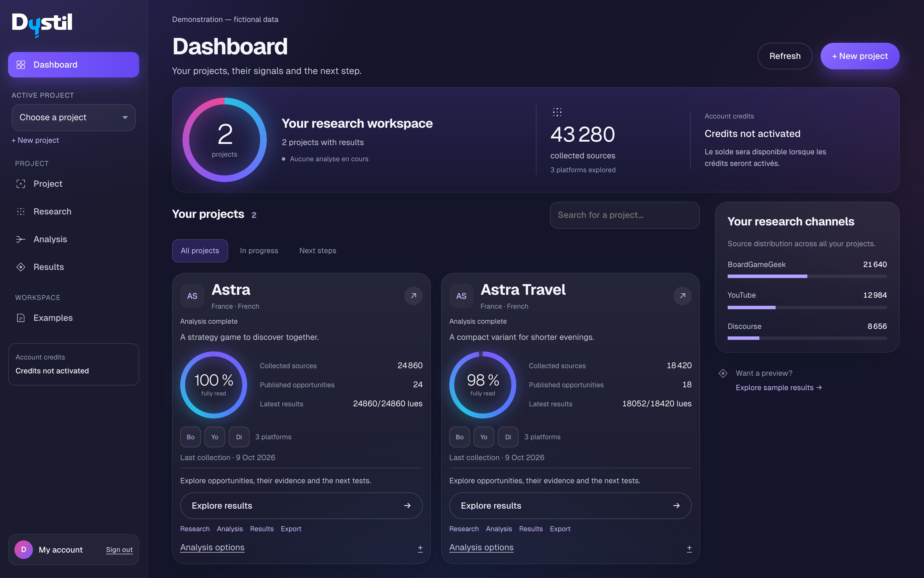
Task: Click the diamond icon beside Want a preview
Action: pyautogui.click(x=723, y=373)
